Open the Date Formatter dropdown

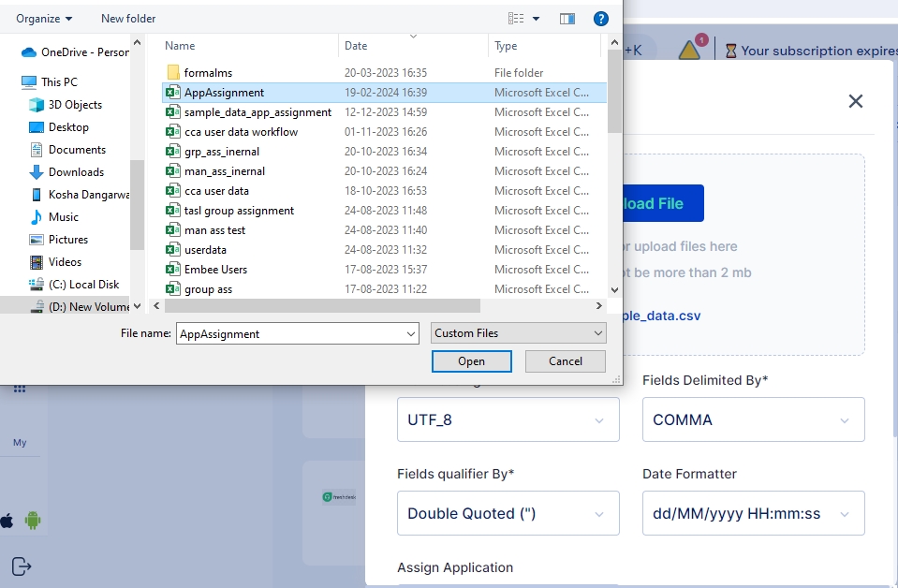[x=753, y=513]
